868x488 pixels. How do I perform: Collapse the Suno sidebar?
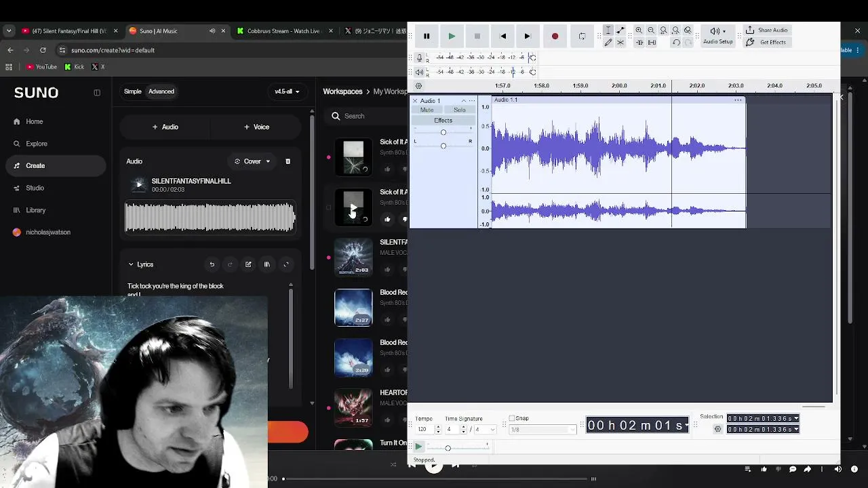(97, 93)
